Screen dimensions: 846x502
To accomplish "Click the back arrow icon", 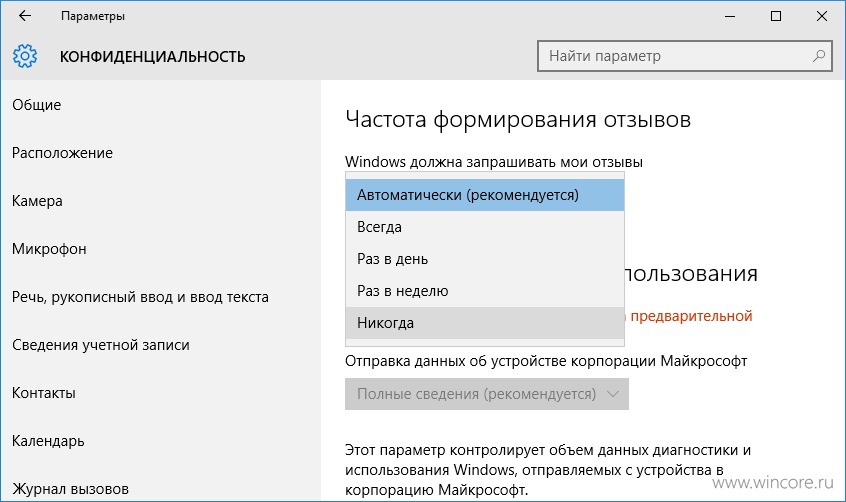I will pos(25,16).
